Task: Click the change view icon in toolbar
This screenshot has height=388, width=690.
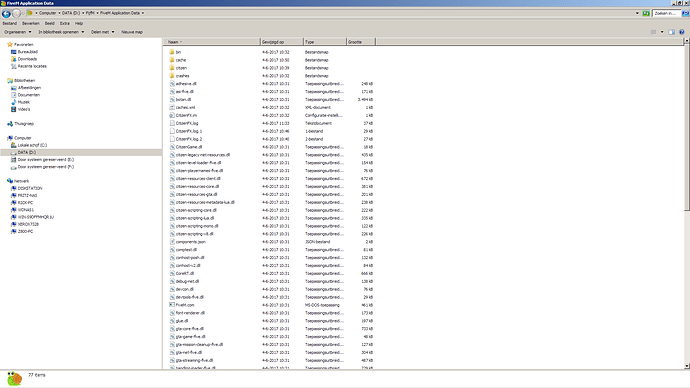Action: click(653, 32)
